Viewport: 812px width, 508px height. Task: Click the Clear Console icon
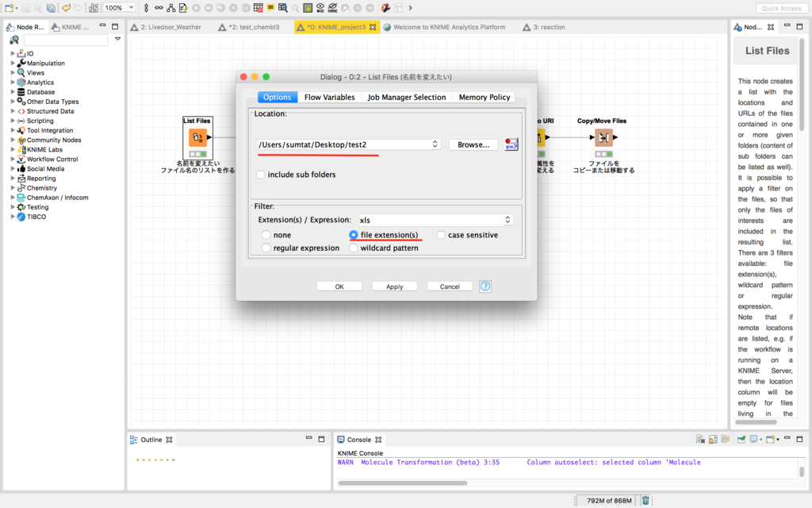[x=700, y=439]
